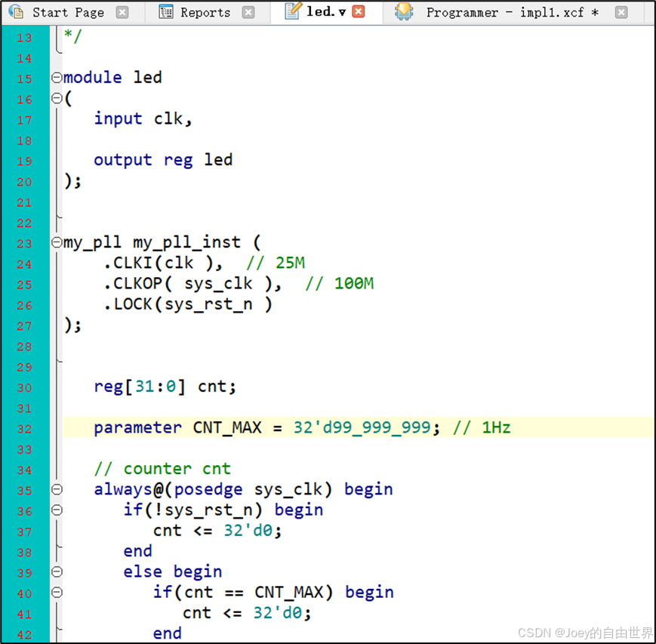The width and height of the screenshot is (656, 644).
Task: Click the '.LOCK(sys_rst_n )' port connection
Action: click(187, 304)
